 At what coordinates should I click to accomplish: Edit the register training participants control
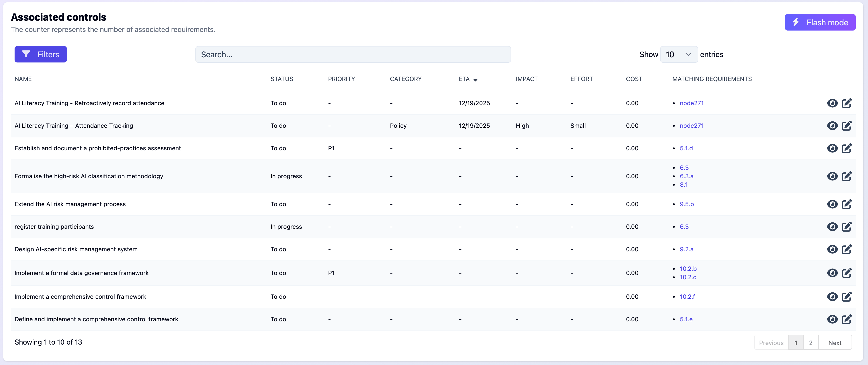846,227
